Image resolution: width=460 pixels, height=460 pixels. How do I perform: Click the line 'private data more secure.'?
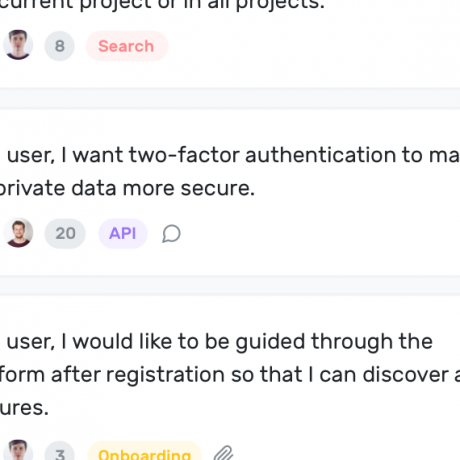pos(127,188)
